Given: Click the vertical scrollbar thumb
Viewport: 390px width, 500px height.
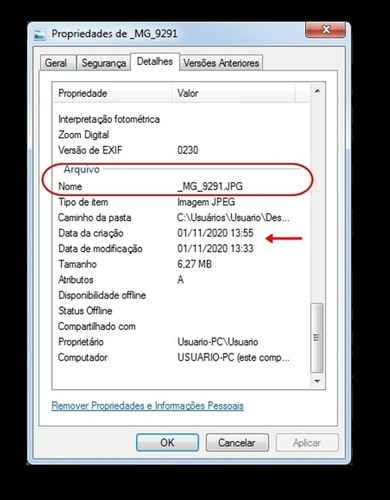Looking at the screenshot, I should [317, 338].
